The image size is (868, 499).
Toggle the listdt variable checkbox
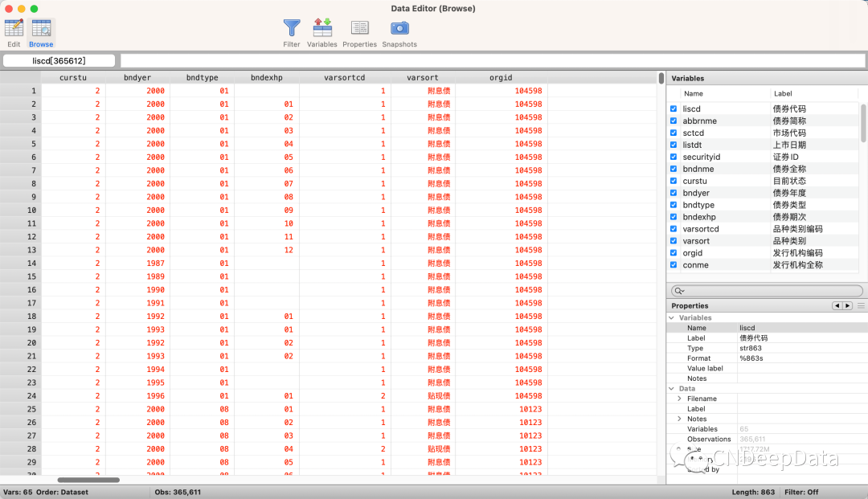click(x=674, y=145)
